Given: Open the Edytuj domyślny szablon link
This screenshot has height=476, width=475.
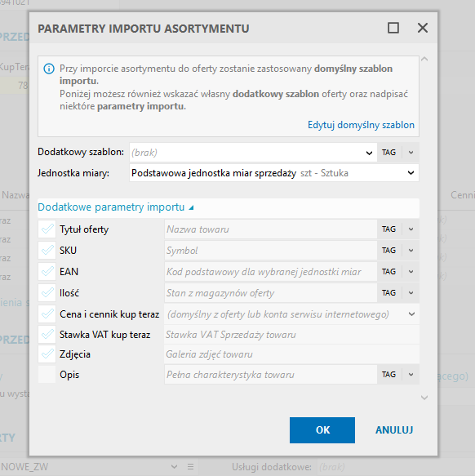Looking at the screenshot, I should point(361,125).
